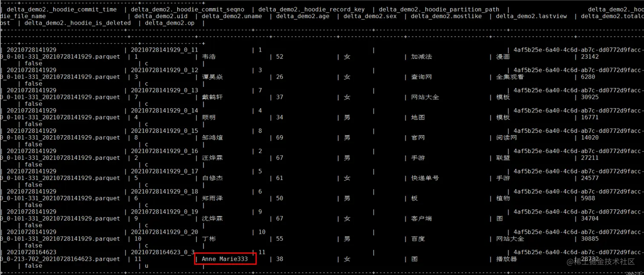The height and width of the screenshot is (275, 644).
Task: Click the delta_demo2.lastview column header
Action: (532, 16)
